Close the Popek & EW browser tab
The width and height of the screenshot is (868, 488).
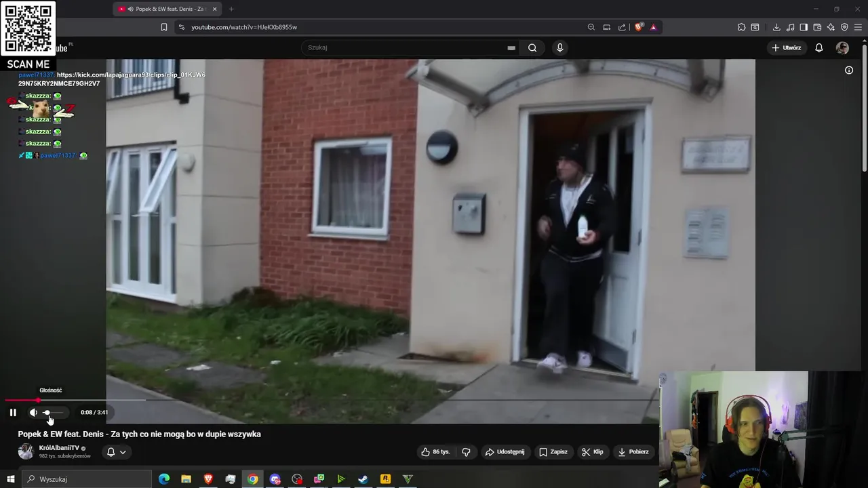click(215, 9)
